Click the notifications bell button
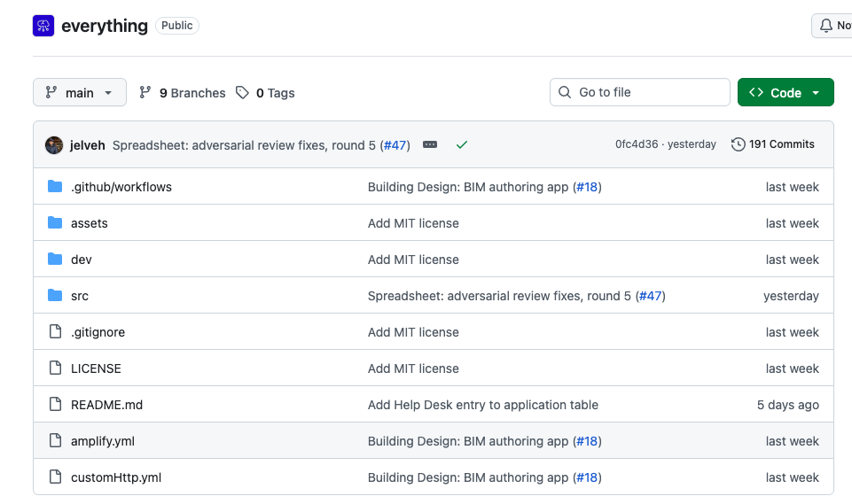The image size is (852, 504). (832, 26)
